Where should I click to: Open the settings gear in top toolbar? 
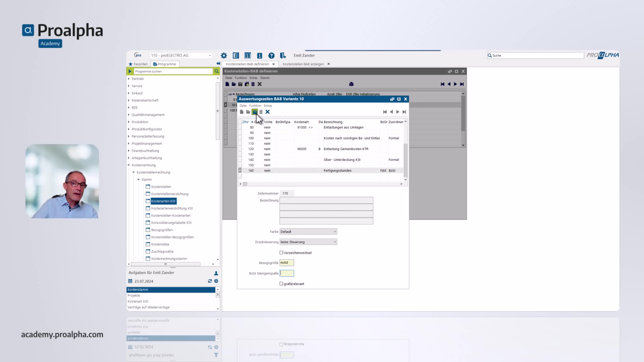[x=224, y=55]
